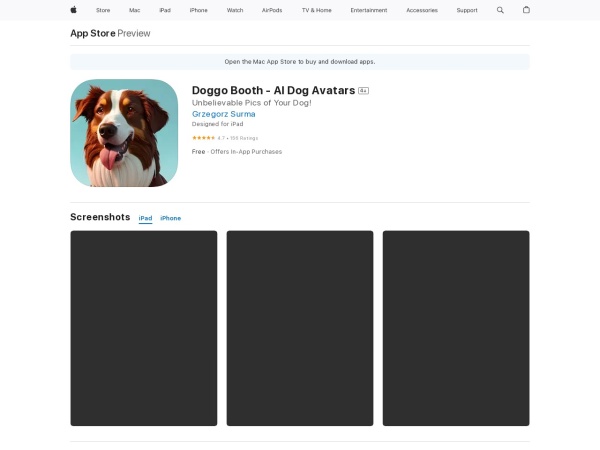Go to Support in navigation
The width and height of the screenshot is (600, 450).
coord(467,10)
